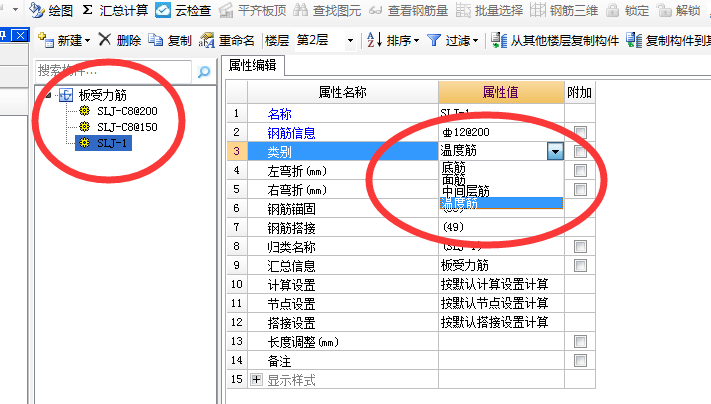Toggle 附加 checkbox for 右弯折 row
The width and height of the screenshot is (711, 404).
tap(580, 190)
